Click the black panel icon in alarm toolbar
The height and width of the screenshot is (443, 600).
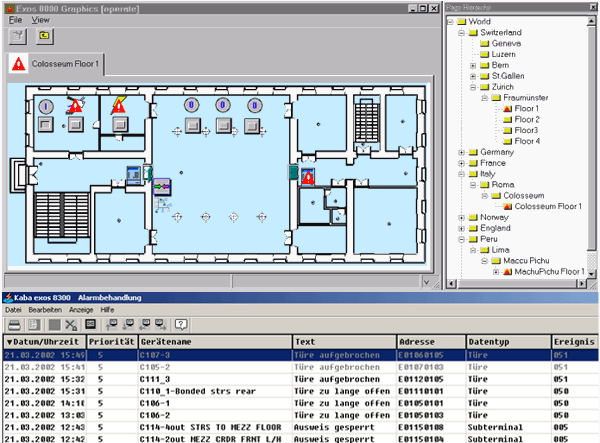point(90,324)
